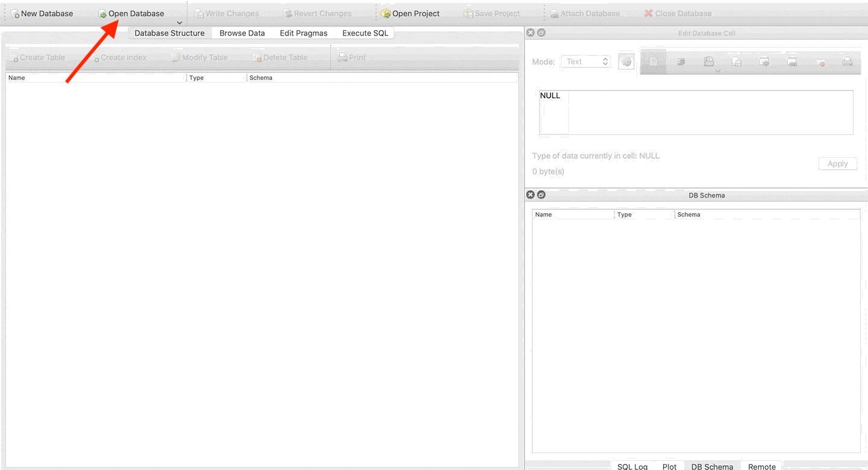
Task: Open the Edit Pragmas tab
Action: 303,33
